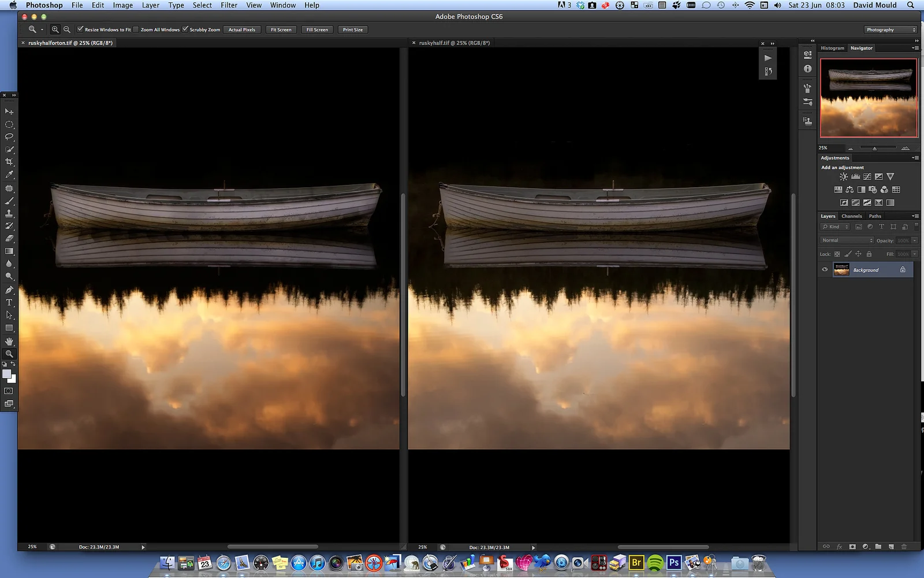
Task: Select the Blur tool
Action: point(9,264)
